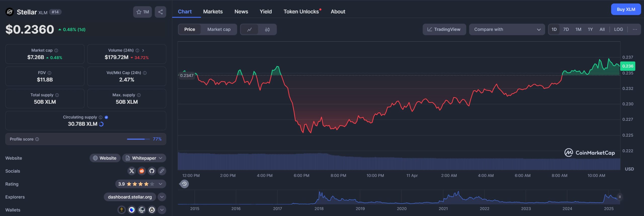Pause the mini chart range handle
This screenshot has height=216, width=644.
tap(620, 197)
